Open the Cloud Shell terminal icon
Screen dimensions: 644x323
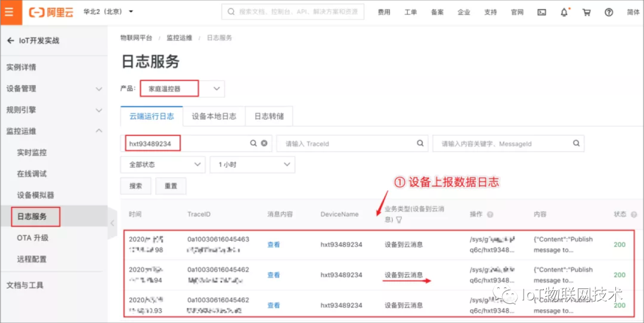pos(541,13)
